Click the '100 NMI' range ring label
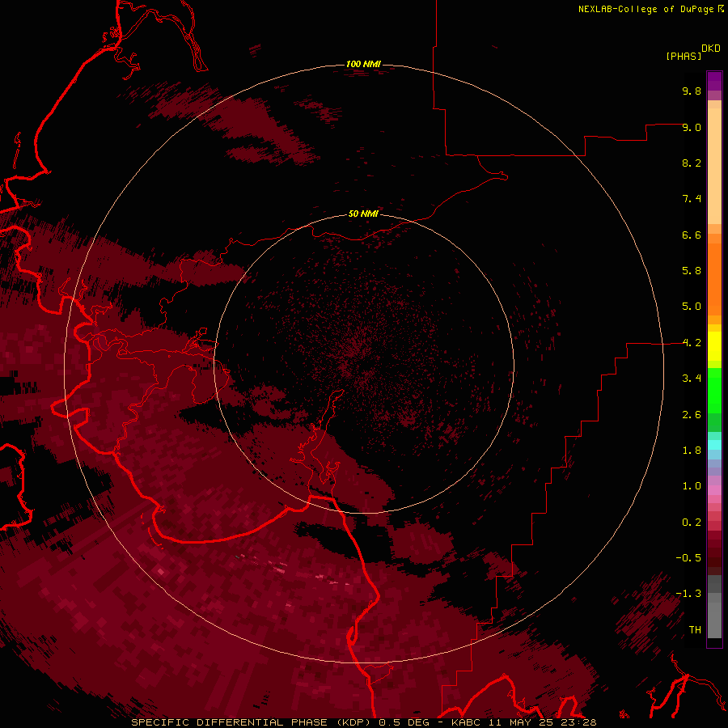 point(363,64)
